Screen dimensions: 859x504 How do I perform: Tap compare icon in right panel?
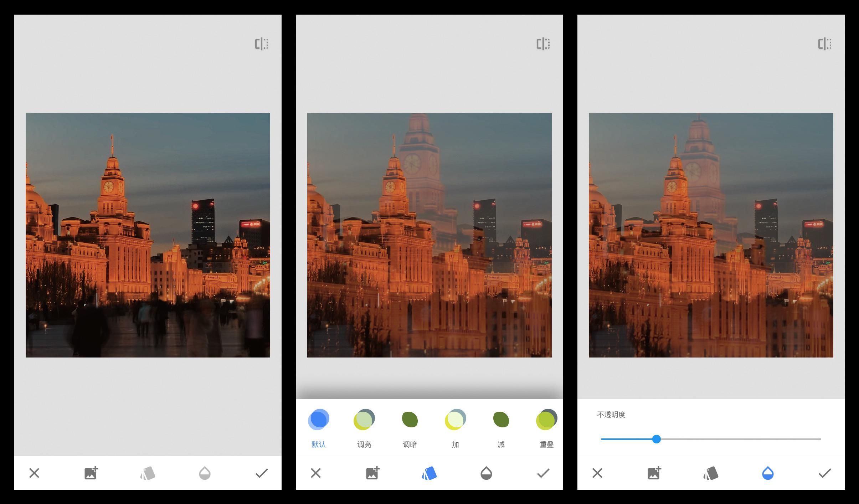click(x=825, y=44)
